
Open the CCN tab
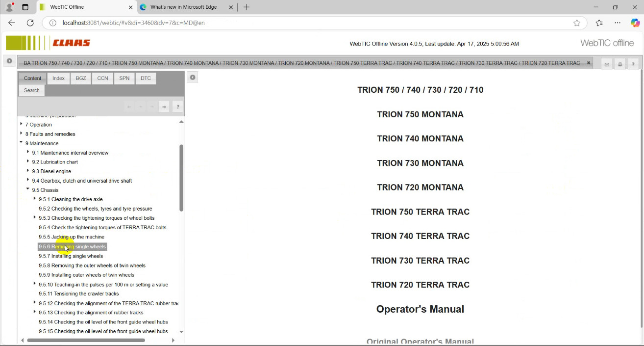[102, 79]
